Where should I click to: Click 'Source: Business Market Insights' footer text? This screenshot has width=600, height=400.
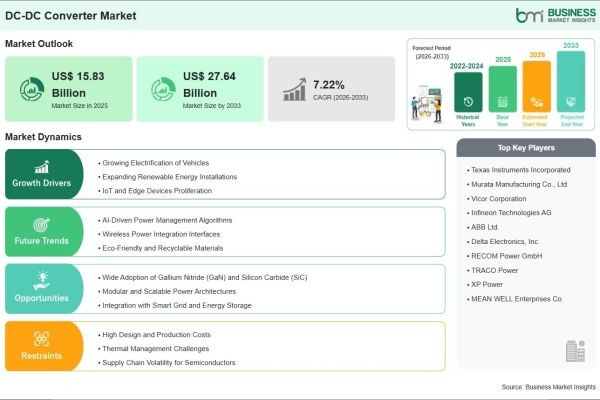(549, 387)
